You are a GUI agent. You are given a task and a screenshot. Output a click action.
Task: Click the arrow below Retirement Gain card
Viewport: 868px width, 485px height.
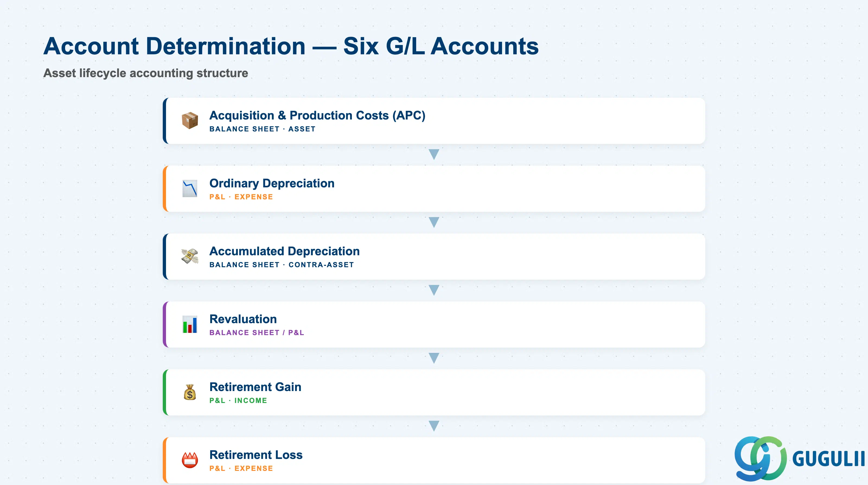pyautogui.click(x=434, y=426)
